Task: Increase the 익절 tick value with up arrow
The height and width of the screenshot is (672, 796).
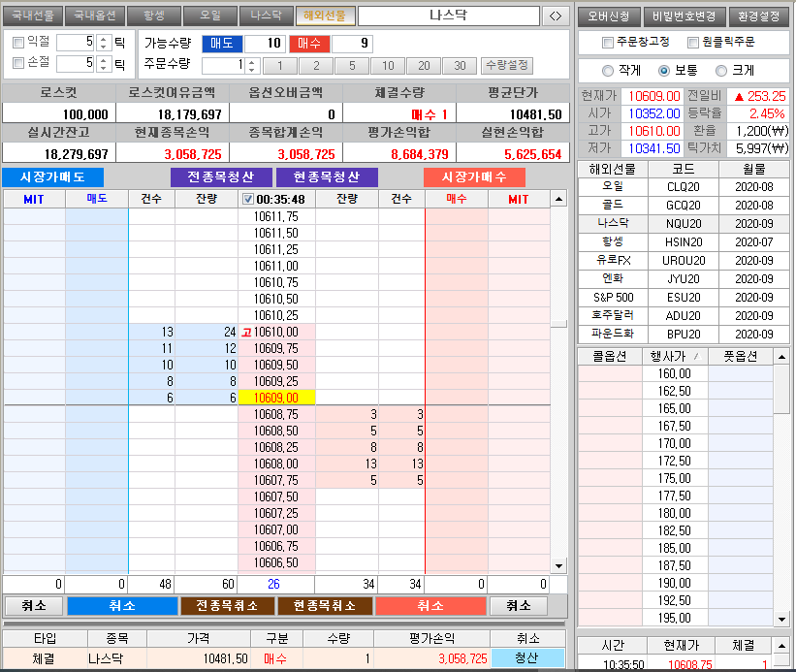Action: (104, 38)
